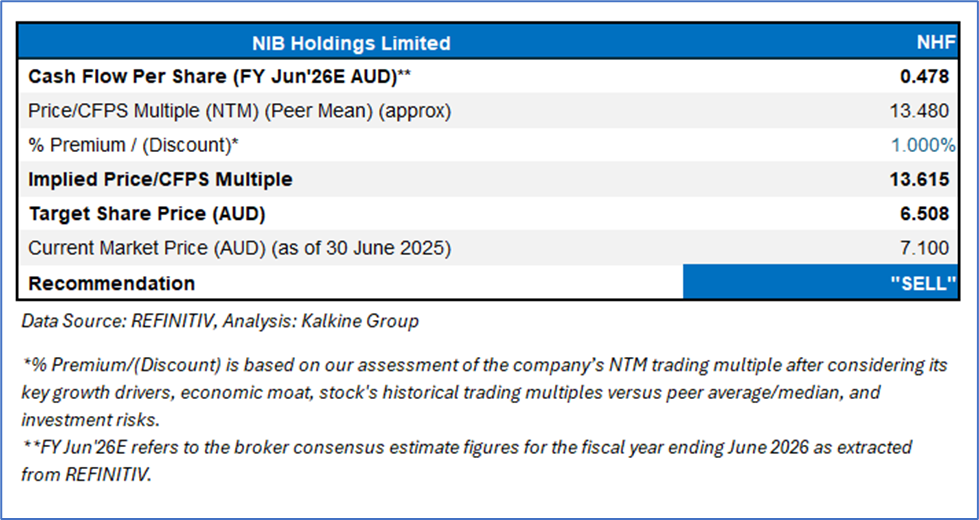Click the Target Share Price (AUD) label
The width and height of the screenshot is (979, 520).
147,214
